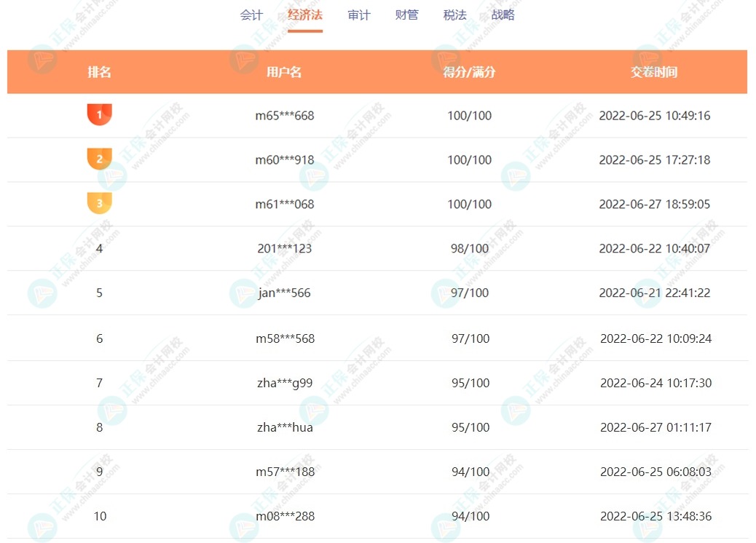This screenshot has height=543, width=756.
Task: Click the rank number 9
Action: [x=99, y=472]
